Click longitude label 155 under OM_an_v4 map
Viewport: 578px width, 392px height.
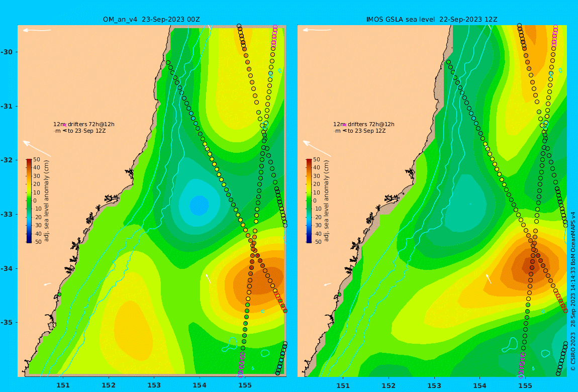pos(245,385)
